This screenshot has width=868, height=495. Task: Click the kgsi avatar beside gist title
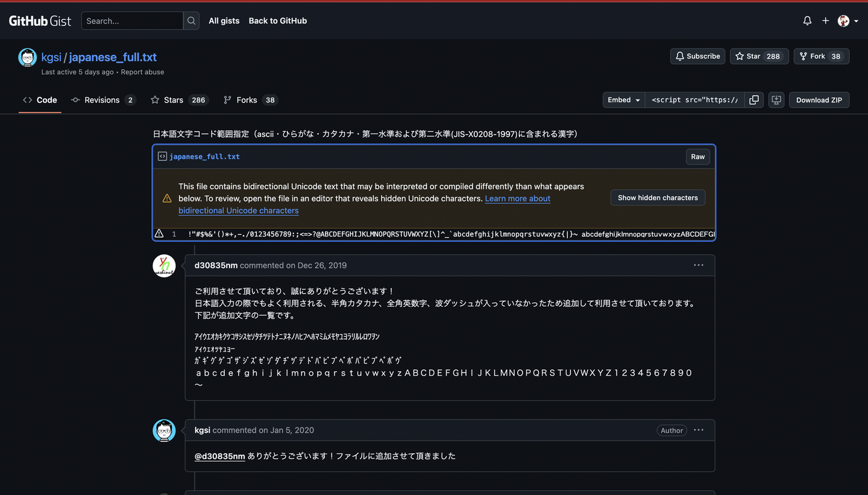28,57
